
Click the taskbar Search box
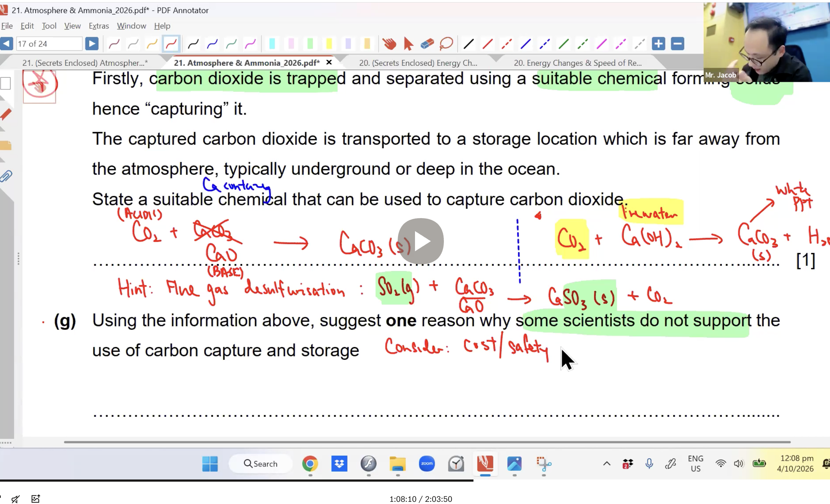click(x=261, y=464)
